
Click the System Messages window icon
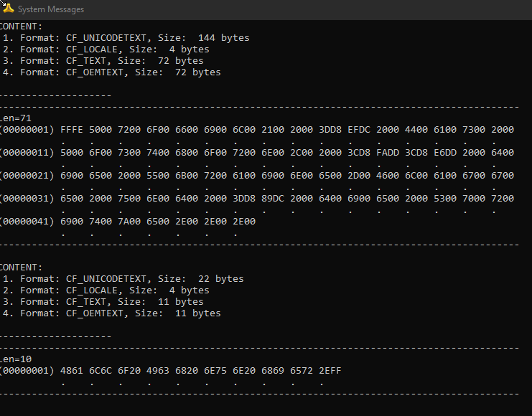[x=9, y=9]
